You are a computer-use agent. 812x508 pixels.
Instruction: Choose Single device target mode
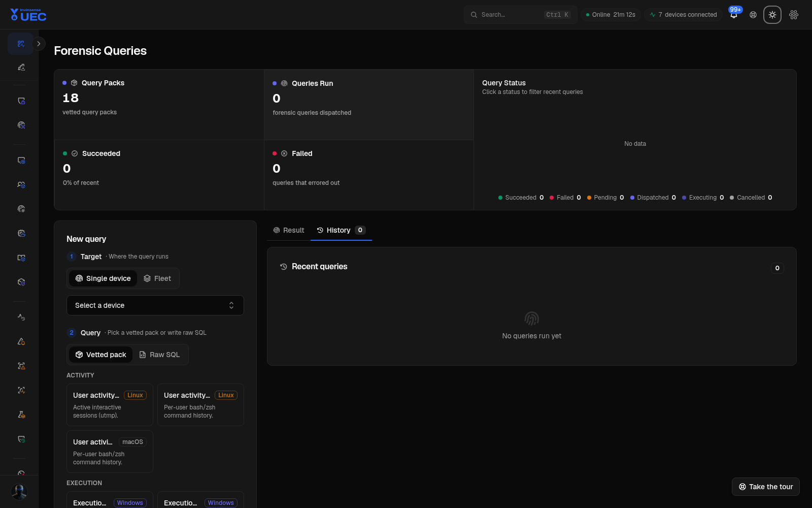click(103, 278)
